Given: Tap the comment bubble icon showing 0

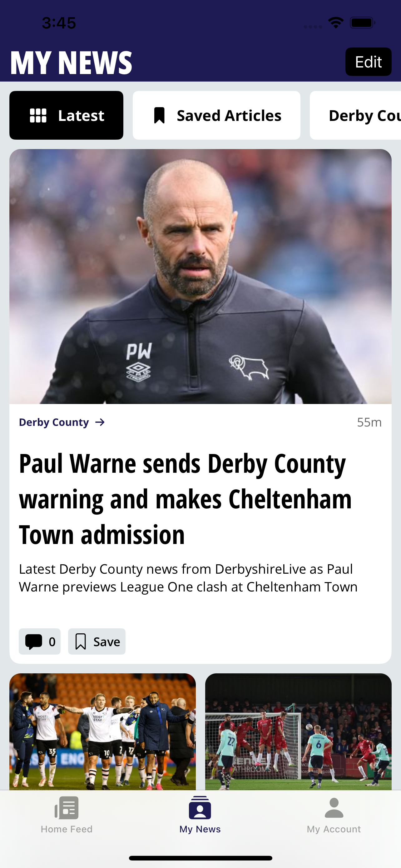Looking at the screenshot, I should (x=34, y=641).
